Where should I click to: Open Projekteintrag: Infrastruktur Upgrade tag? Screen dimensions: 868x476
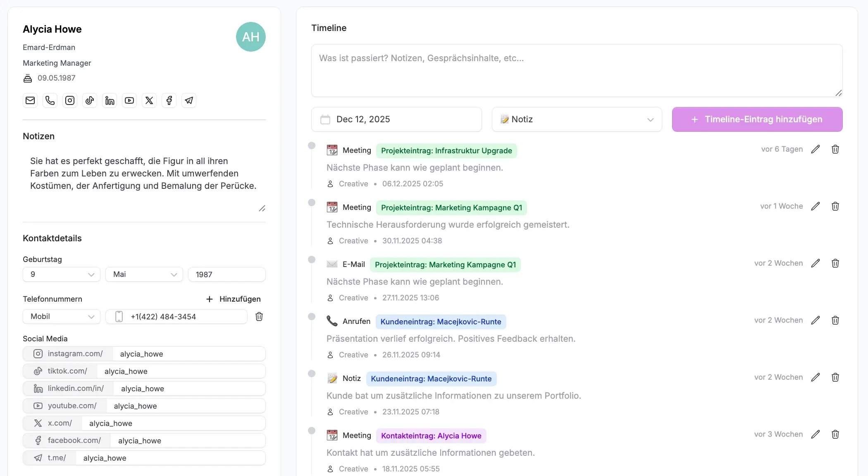[x=446, y=151]
